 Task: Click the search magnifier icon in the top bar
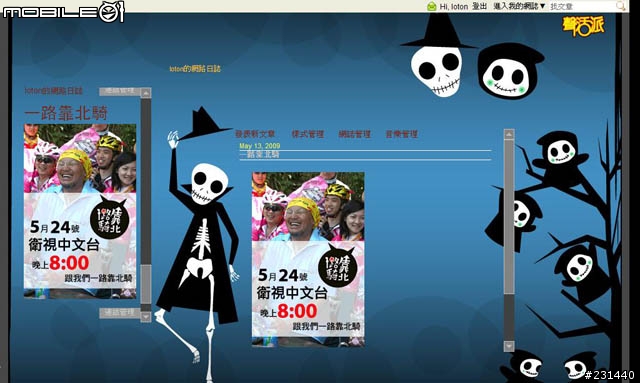point(620,6)
